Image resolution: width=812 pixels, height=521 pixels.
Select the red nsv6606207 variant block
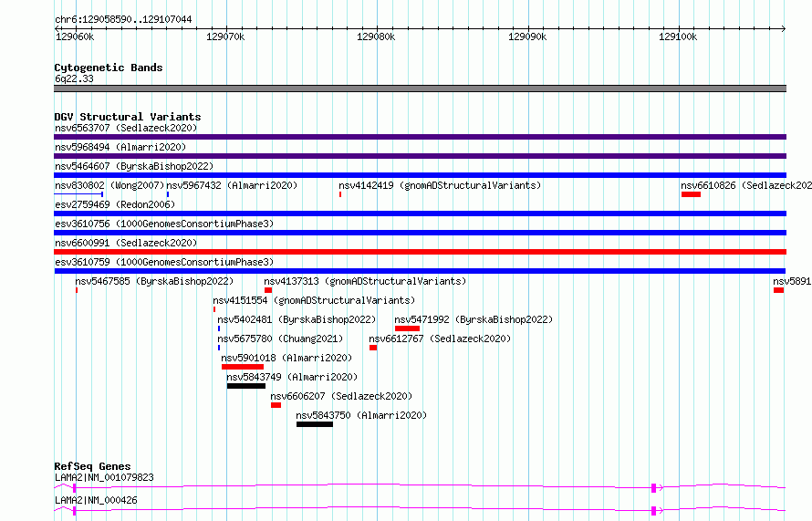pos(276,405)
